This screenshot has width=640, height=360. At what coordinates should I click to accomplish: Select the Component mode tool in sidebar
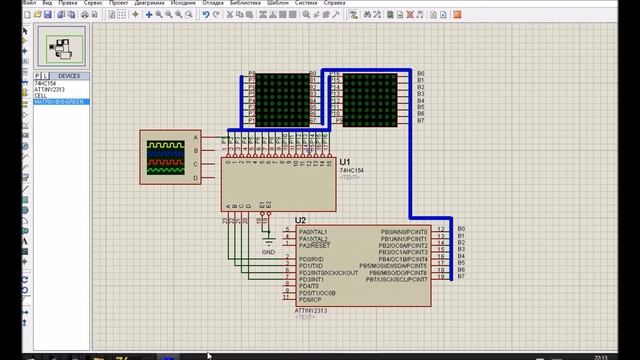coord(25,41)
